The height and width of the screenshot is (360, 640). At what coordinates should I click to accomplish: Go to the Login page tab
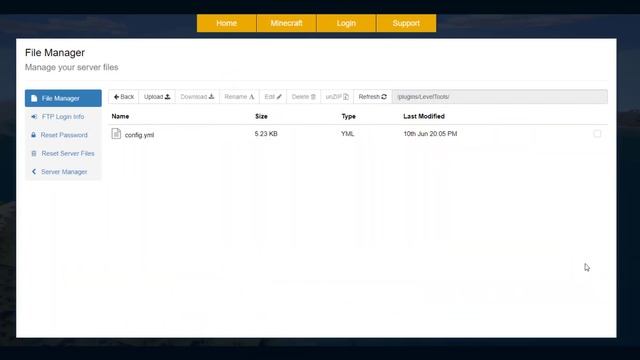point(346,23)
